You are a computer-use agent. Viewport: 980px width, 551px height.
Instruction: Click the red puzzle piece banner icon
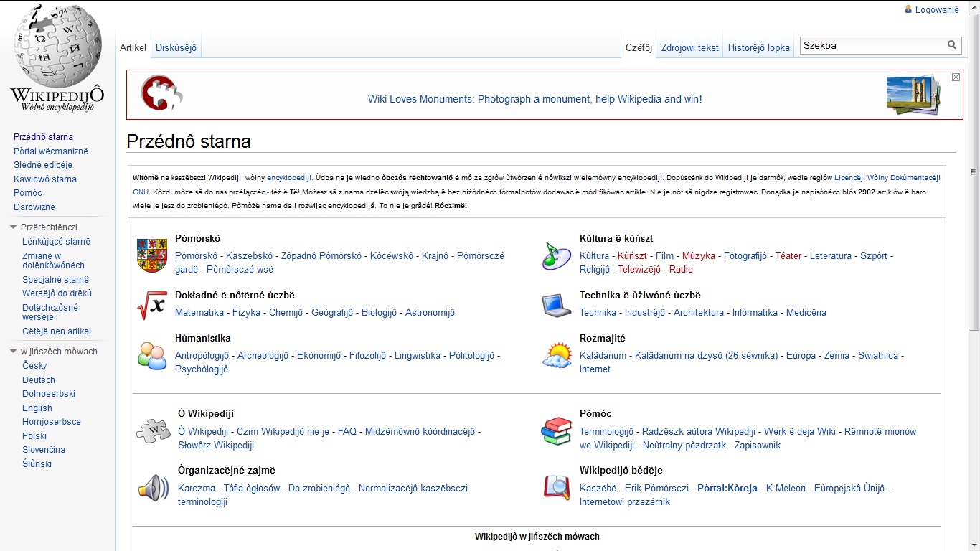pyautogui.click(x=161, y=93)
